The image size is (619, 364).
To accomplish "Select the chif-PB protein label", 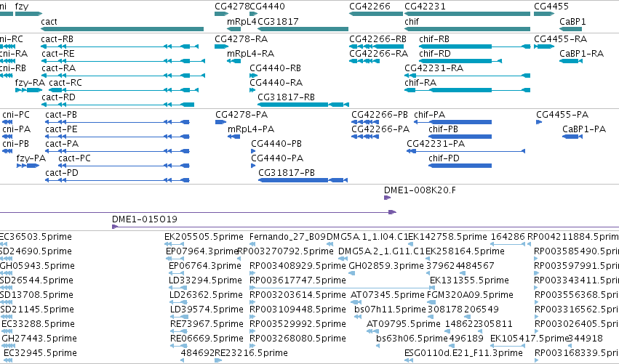I will [x=443, y=129].
